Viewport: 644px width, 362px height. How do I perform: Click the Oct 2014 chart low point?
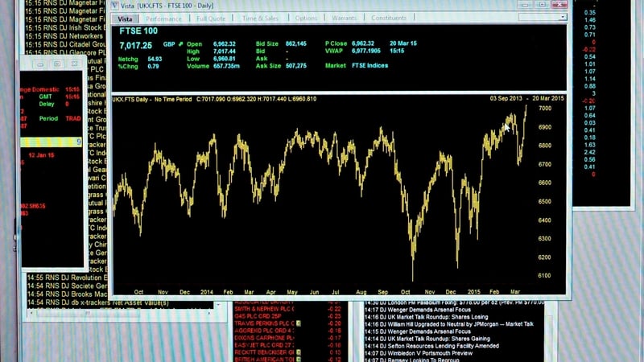tap(413, 279)
